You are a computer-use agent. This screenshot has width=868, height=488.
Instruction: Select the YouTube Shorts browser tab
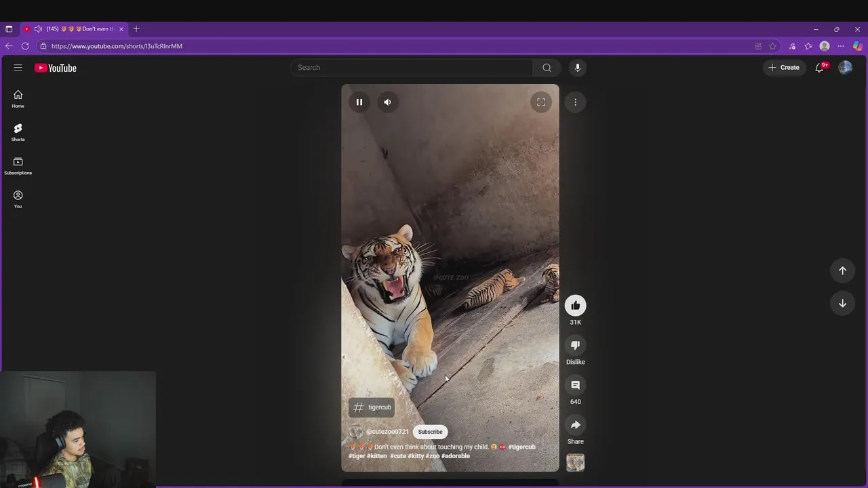(73, 29)
